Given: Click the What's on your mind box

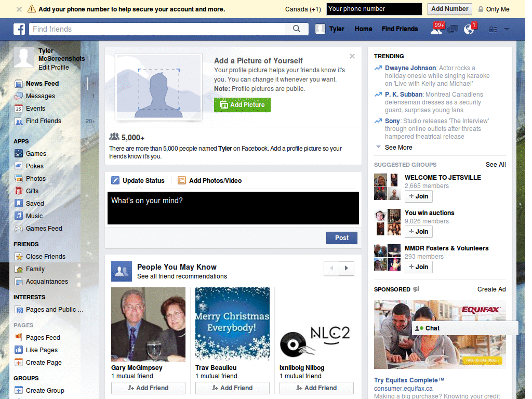Looking at the screenshot, I should pyautogui.click(x=233, y=208).
